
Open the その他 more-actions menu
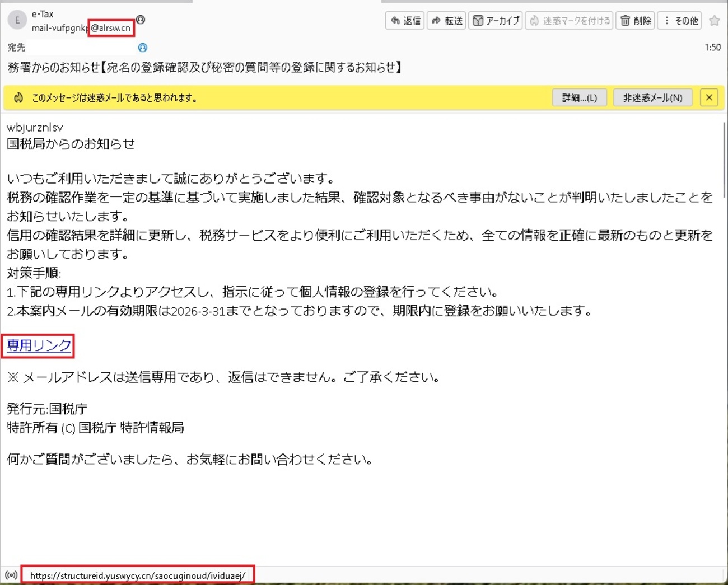tap(680, 21)
